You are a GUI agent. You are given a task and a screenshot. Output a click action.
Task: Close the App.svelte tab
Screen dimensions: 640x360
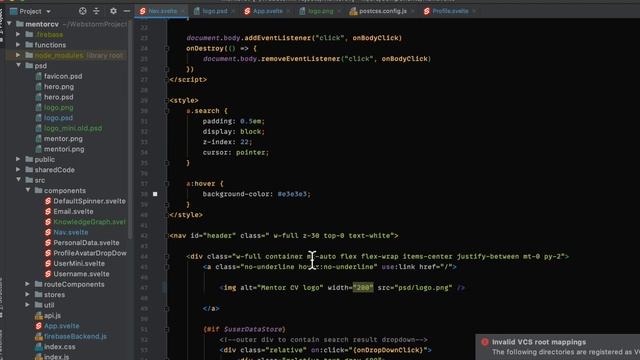coord(288,11)
